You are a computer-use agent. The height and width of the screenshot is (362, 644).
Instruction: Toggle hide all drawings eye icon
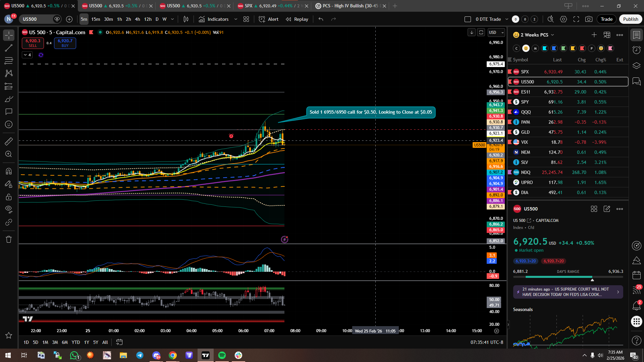click(x=9, y=209)
